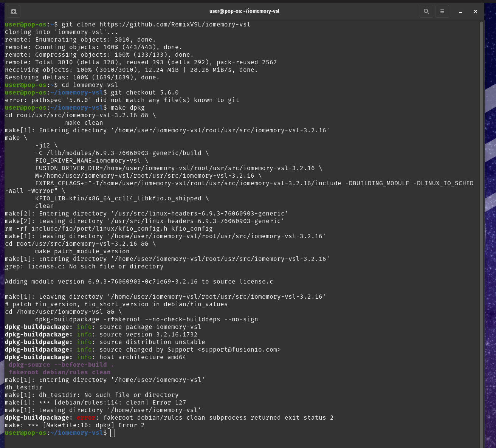Click the vertical scrollbar of the terminal
This screenshot has height=448, width=496.
pos(481,227)
